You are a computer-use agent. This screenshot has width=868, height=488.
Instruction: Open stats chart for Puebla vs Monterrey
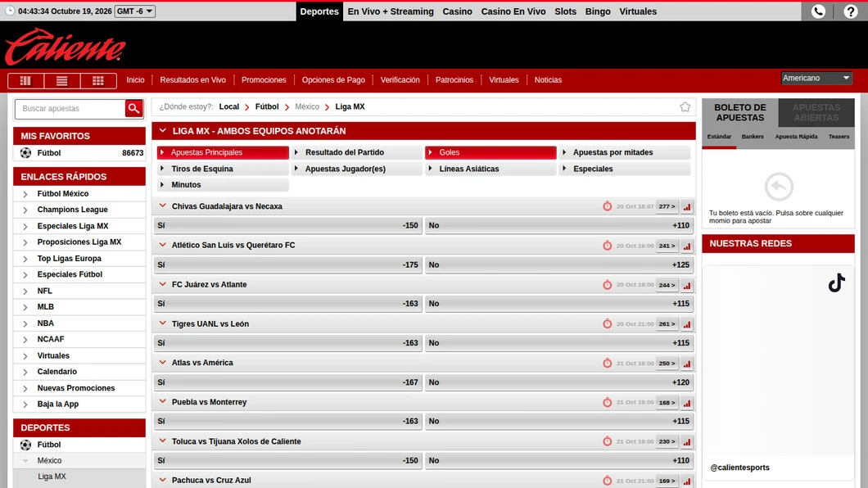(x=686, y=403)
